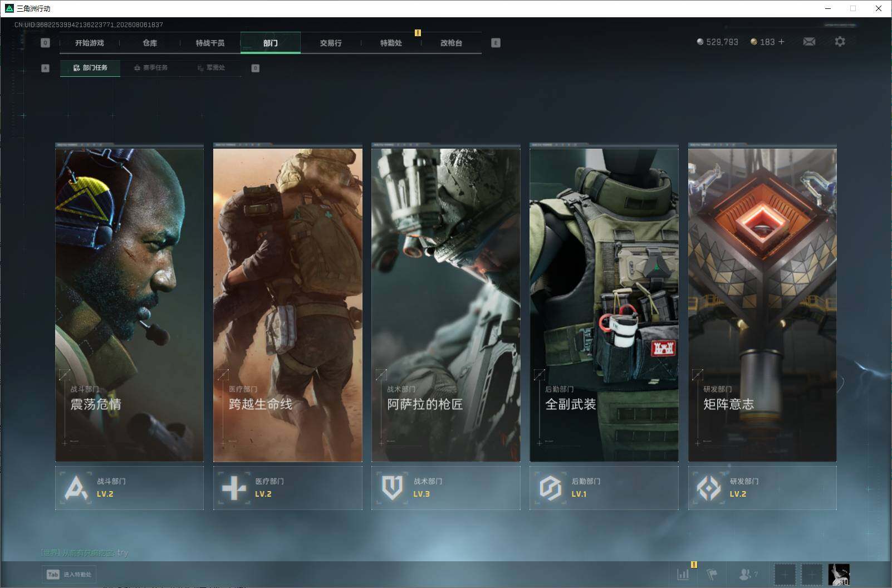Click the second empty squad slot plus
This screenshot has width=892, height=588.
coord(812,575)
